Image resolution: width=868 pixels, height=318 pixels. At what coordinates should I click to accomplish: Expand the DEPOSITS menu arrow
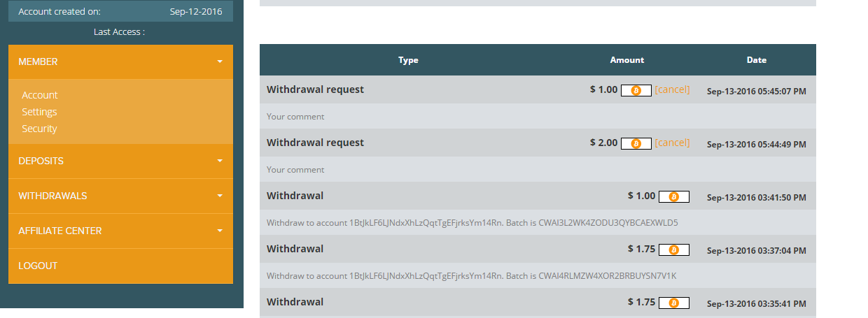[x=220, y=161]
